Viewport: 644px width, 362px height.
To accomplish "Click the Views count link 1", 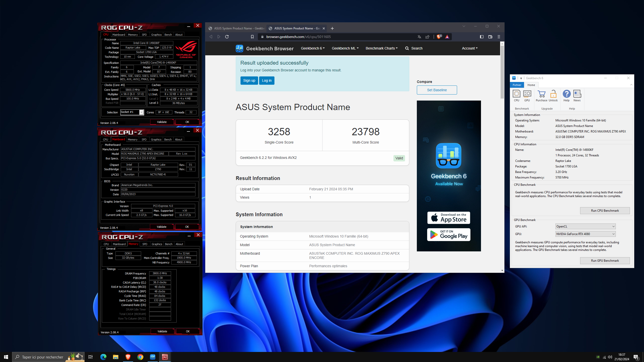I will [x=310, y=197].
